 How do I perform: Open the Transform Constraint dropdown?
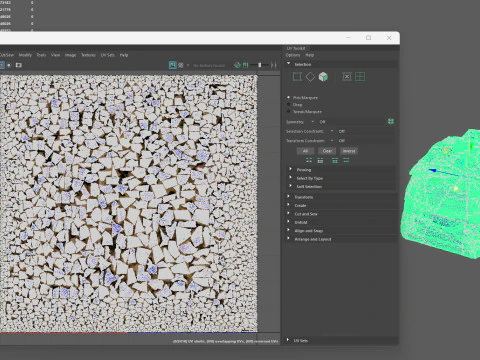pyautogui.click(x=362, y=141)
